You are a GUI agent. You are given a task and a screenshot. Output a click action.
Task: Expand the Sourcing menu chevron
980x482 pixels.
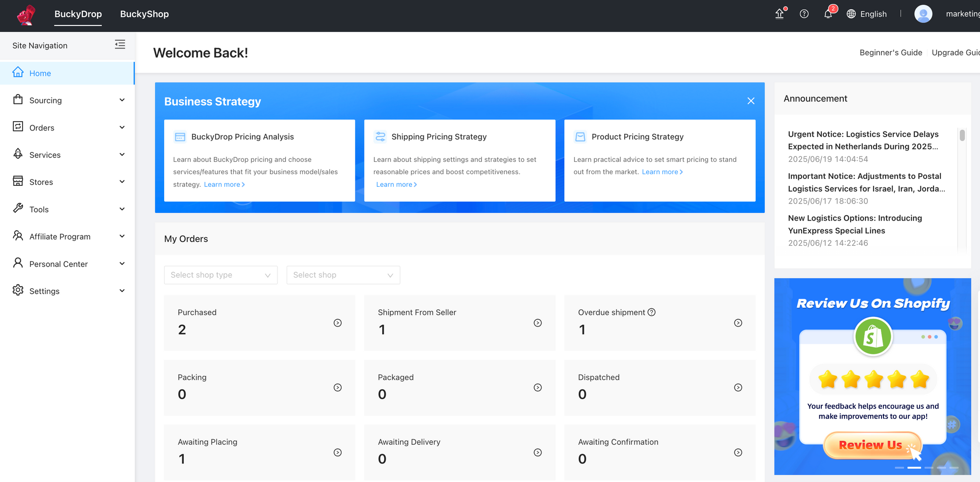click(x=122, y=100)
